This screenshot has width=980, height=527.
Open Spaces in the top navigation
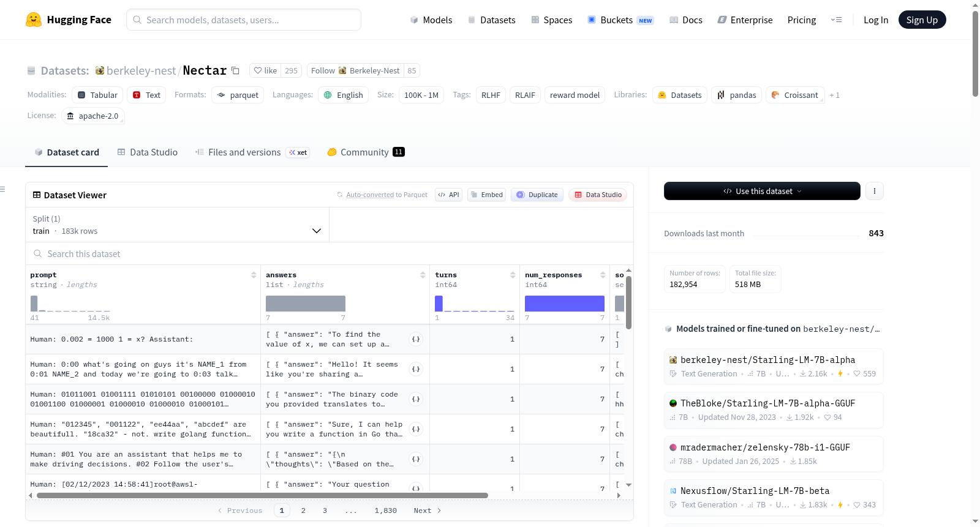[x=552, y=20]
